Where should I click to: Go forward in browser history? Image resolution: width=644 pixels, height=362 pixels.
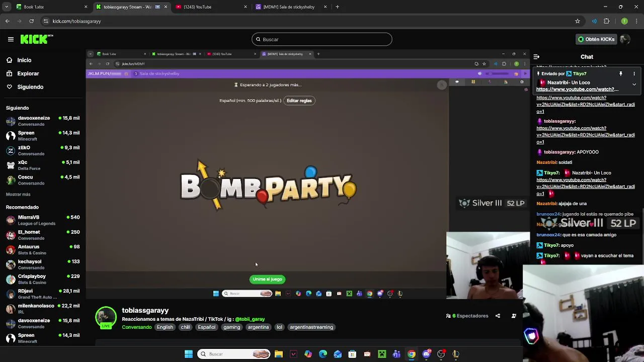pos(19,21)
